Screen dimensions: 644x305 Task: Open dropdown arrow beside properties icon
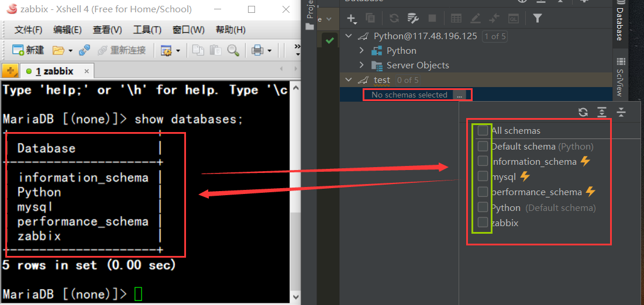pos(178,51)
